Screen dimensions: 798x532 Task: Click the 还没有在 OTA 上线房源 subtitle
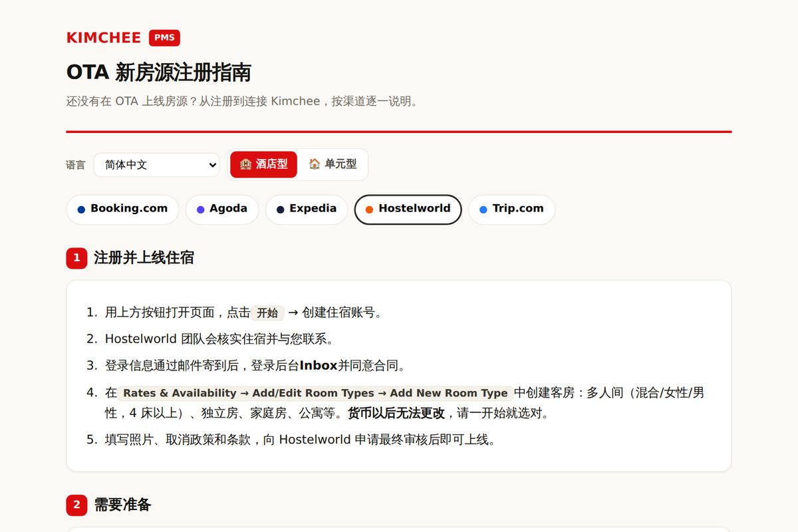(x=243, y=102)
